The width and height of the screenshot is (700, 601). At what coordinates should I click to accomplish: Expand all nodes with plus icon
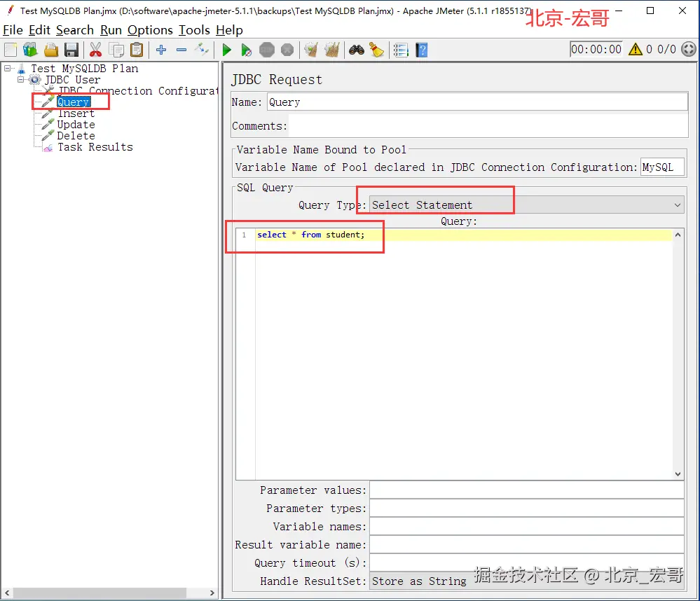click(x=161, y=50)
